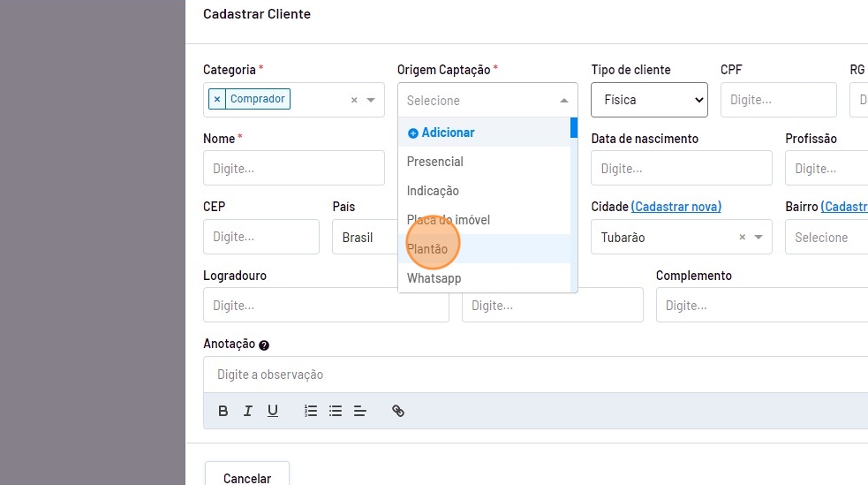The image size is (868, 485).
Task: Insert a numbered list in Anotação
Action: 311,411
